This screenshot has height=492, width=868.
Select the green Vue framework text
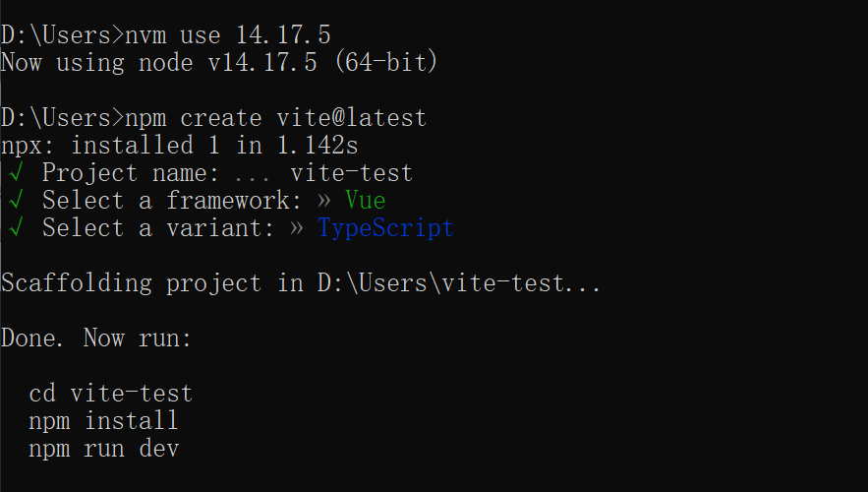coord(366,202)
